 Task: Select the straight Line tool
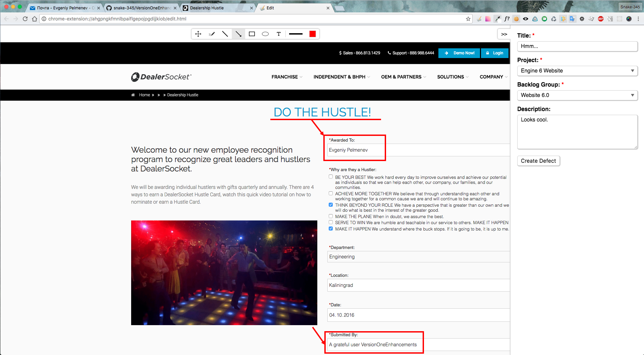click(225, 34)
